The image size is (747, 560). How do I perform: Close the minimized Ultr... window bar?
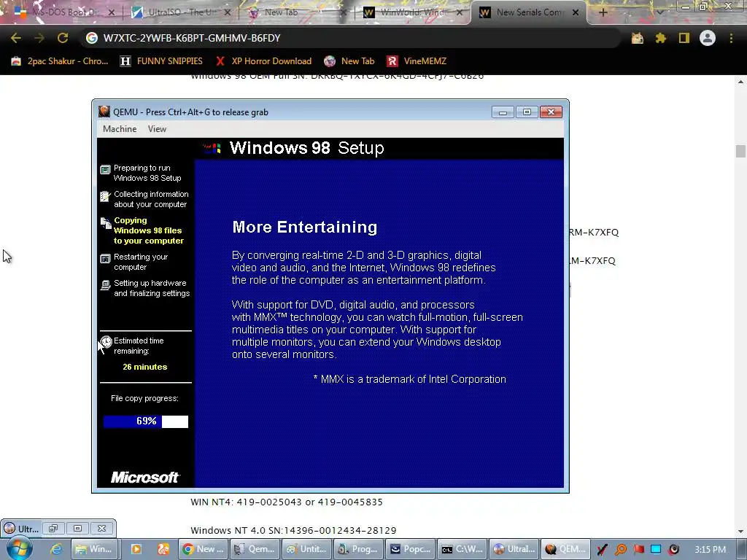point(101,528)
